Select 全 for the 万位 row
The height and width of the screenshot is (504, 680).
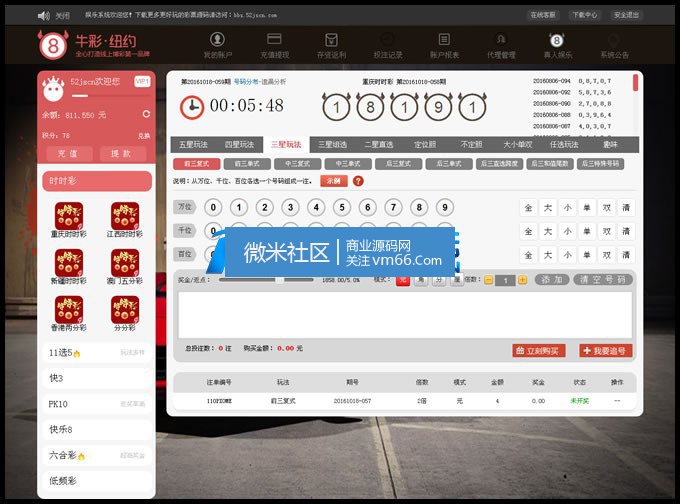tap(528, 208)
